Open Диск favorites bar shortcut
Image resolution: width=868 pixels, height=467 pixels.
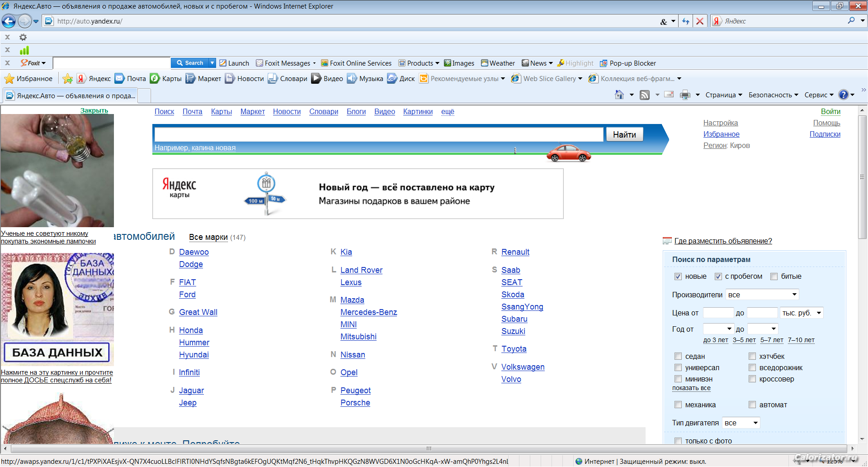pyautogui.click(x=401, y=79)
